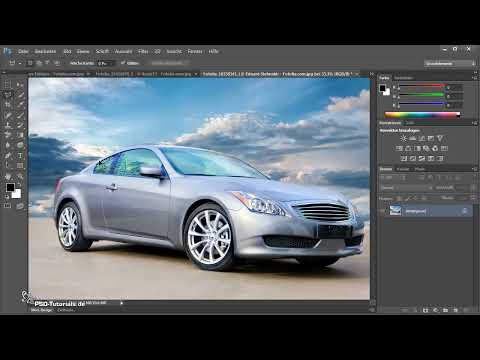Open the Datei menu
Viewport: 480px width, 360px height.
coord(23,51)
